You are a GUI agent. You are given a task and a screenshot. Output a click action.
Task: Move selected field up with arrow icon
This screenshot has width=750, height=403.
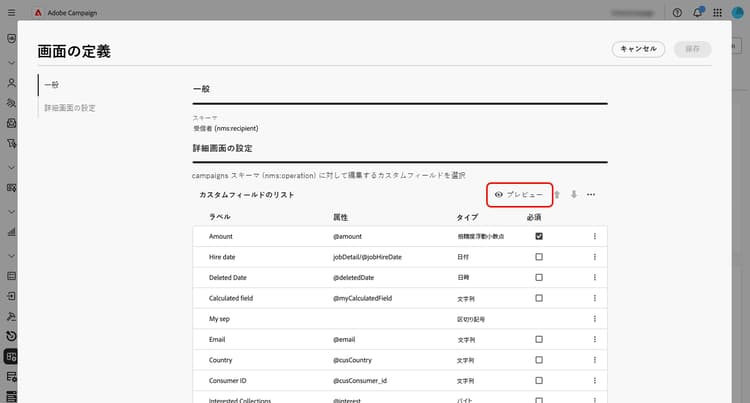[557, 195]
